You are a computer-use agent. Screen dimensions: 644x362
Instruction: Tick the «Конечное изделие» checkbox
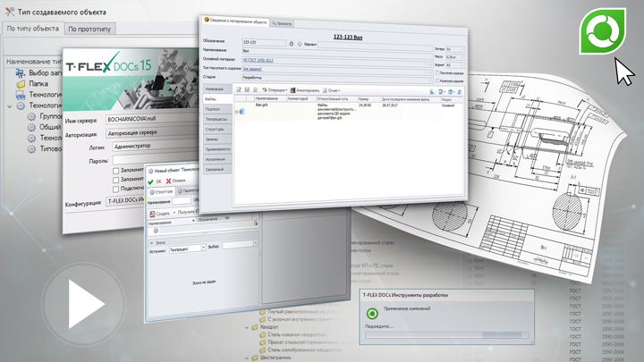(x=437, y=80)
